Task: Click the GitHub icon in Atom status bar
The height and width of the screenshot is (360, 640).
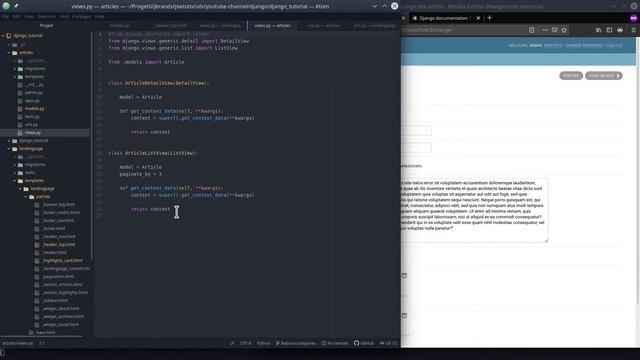Action: click(364, 343)
